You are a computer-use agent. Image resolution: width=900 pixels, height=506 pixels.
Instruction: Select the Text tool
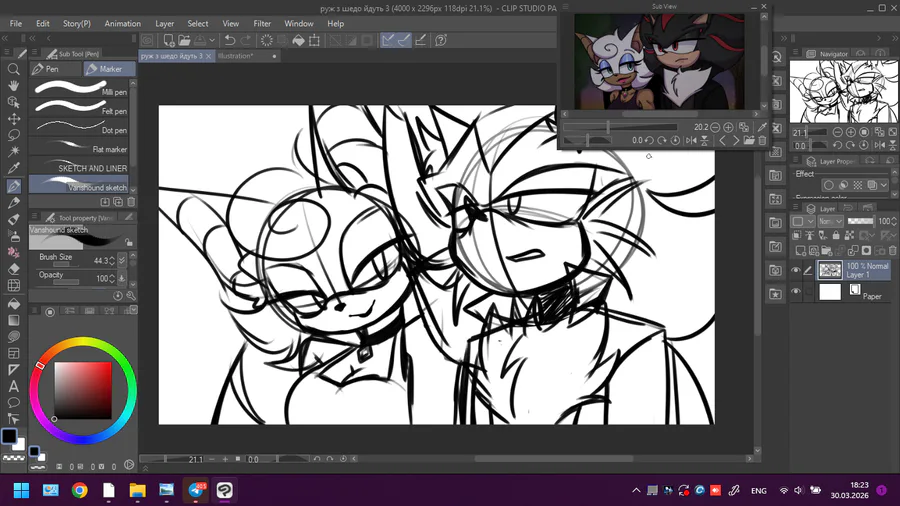(14, 386)
